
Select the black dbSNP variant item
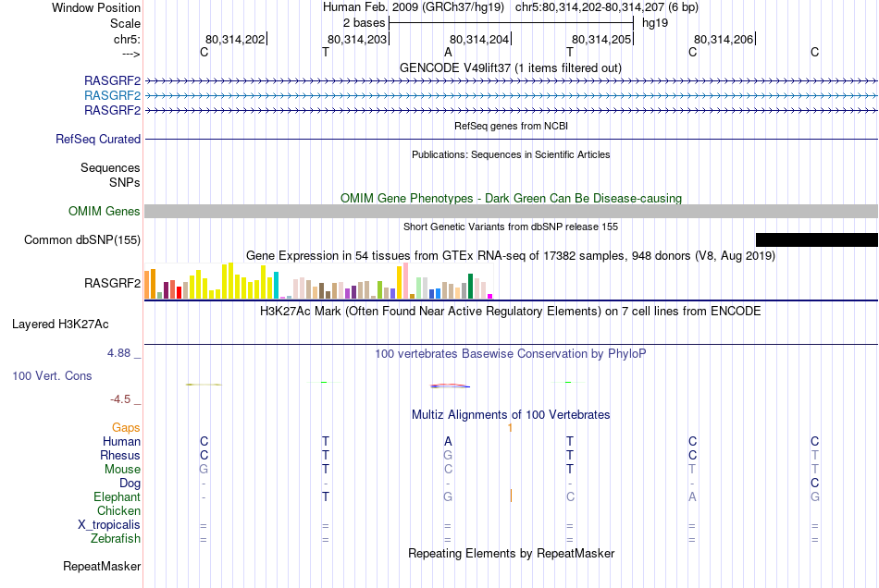817,239
